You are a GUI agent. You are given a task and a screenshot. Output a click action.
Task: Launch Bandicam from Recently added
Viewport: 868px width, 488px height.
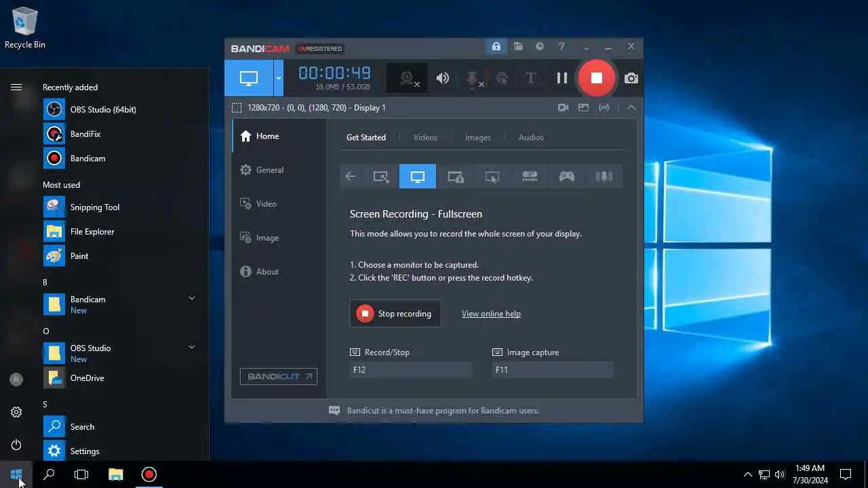122,158
